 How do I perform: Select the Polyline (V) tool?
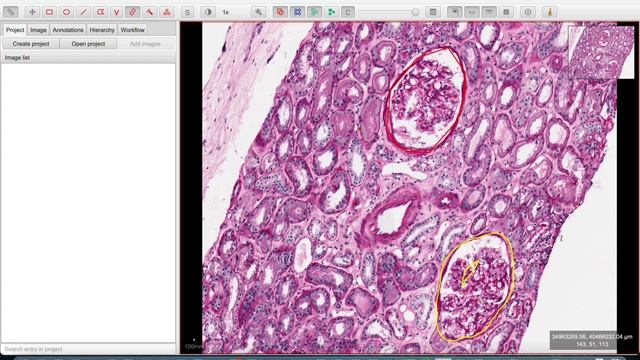tap(117, 12)
